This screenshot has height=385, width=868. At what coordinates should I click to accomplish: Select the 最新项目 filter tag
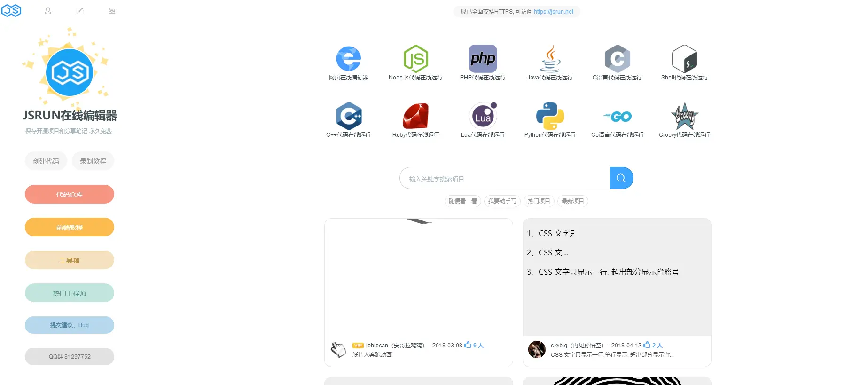pos(573,201)
